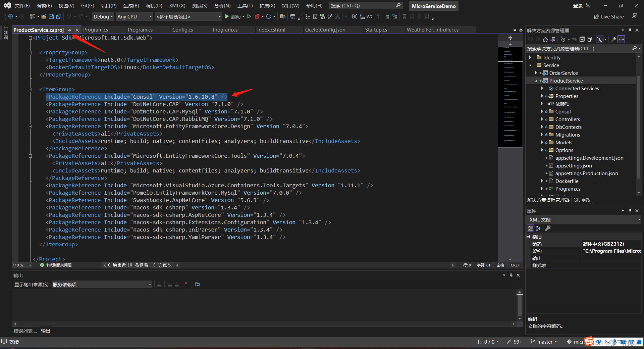The width and height of the screenshot is (644, 349).
Task: Click the Collapse All icon in Solution Explorer
Action: tap(582, 39)
